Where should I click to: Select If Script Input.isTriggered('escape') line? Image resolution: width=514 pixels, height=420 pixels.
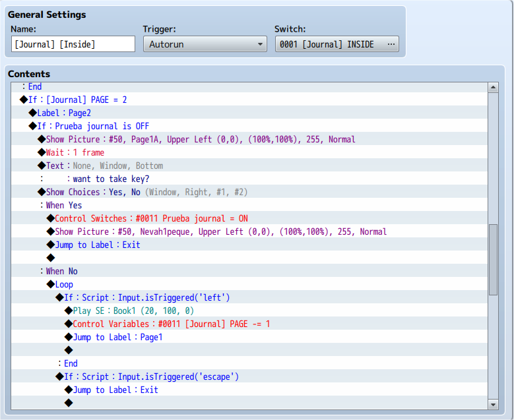[x=249, y=376]
